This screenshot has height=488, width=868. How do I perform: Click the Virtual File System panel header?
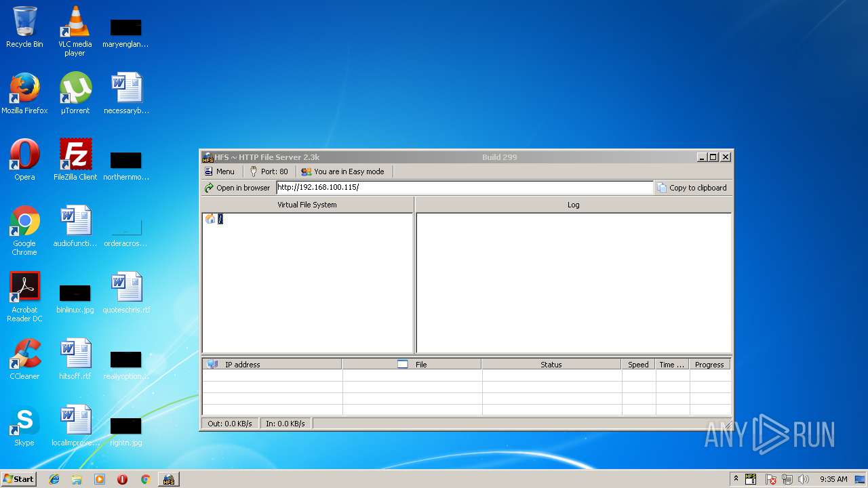click(x=307, y=205)
